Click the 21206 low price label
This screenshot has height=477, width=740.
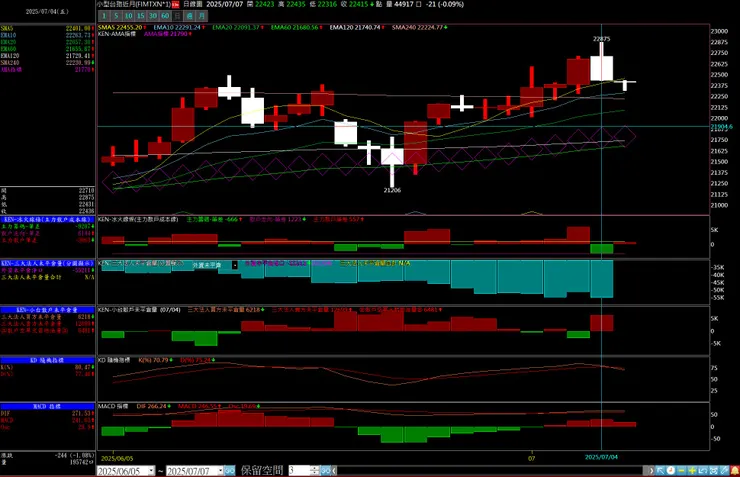click(x=392, y=190)
